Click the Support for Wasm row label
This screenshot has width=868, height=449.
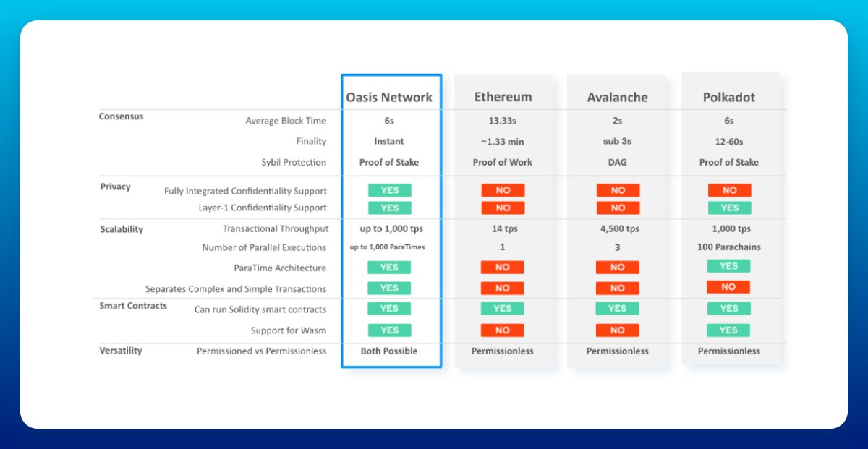289,330
